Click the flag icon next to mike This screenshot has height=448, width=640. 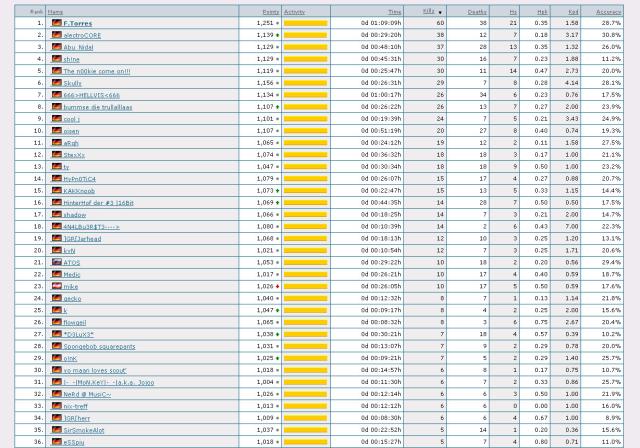click(x=57, y=286)
